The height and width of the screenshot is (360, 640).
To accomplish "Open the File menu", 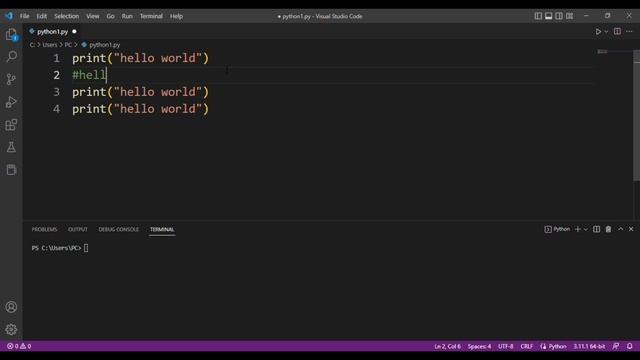I will [x=24, y=16].
